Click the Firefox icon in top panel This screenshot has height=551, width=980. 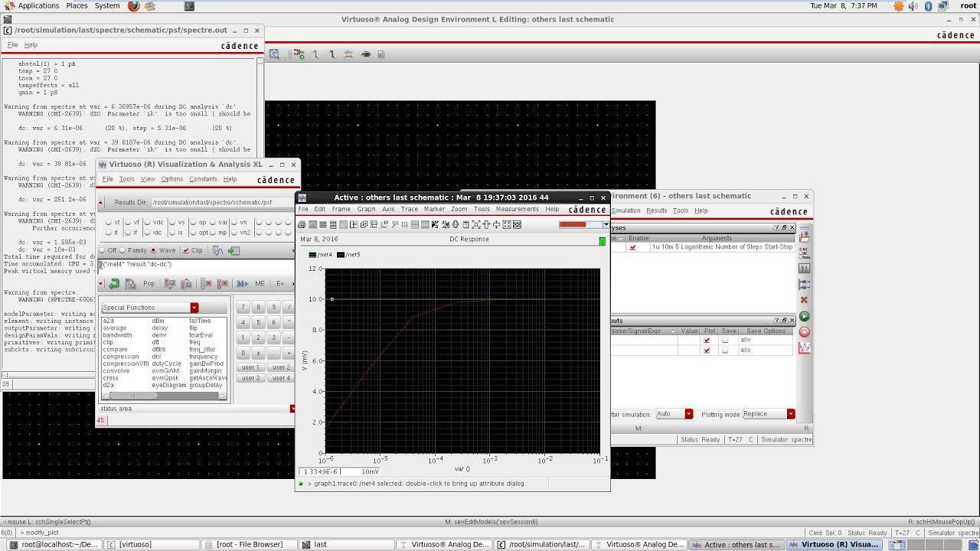pyautogui.click(x=134, y=5)
